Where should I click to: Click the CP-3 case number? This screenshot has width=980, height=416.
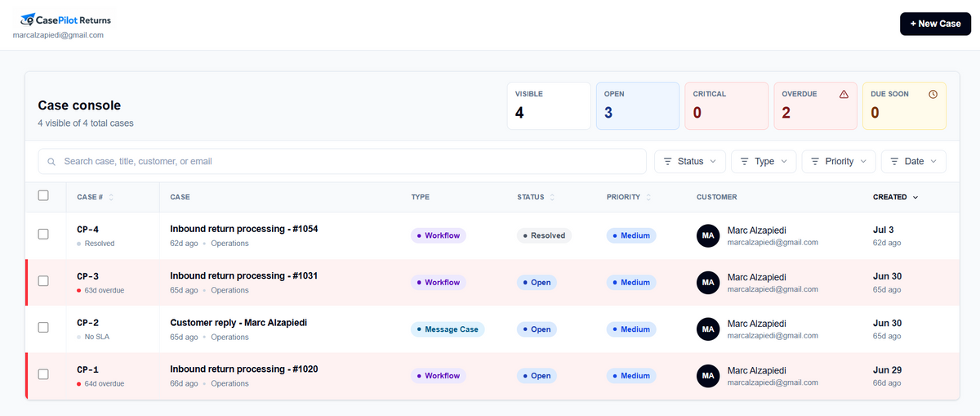click(87, 276)
